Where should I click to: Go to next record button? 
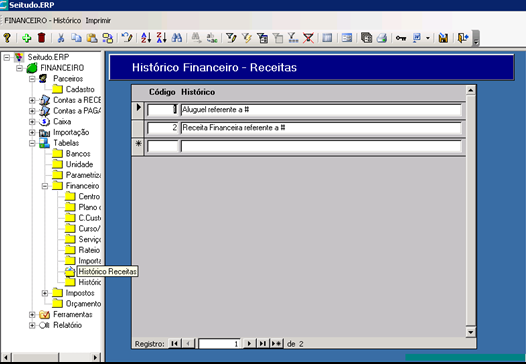coord(249,344)
